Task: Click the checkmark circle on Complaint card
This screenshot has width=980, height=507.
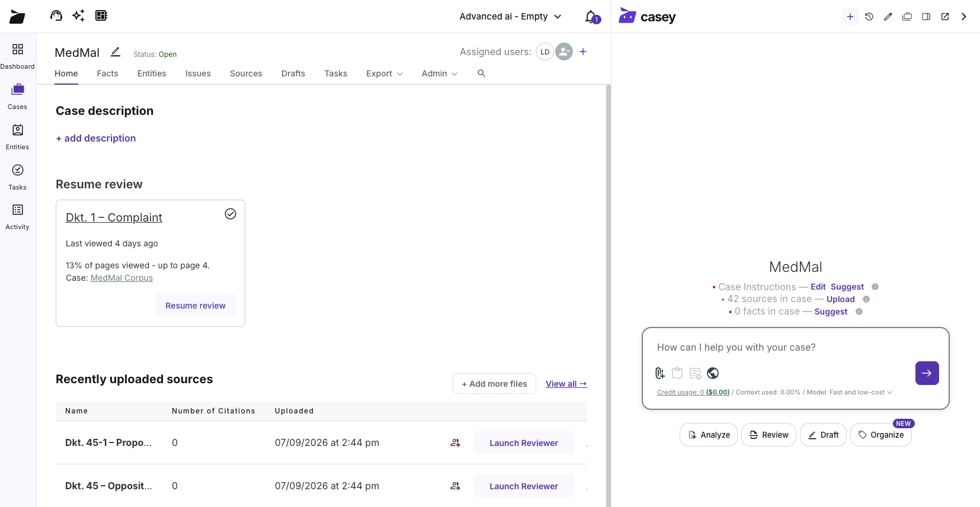Action: [x=230, y=214]
